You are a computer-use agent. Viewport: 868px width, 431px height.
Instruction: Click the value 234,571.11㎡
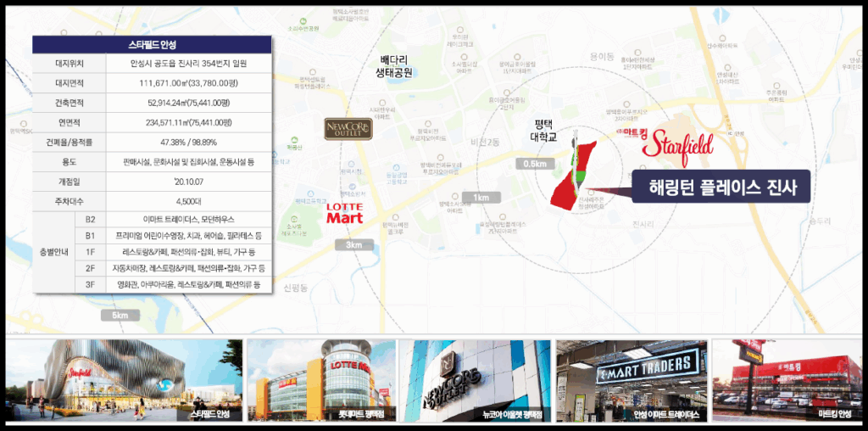(167, 122)
